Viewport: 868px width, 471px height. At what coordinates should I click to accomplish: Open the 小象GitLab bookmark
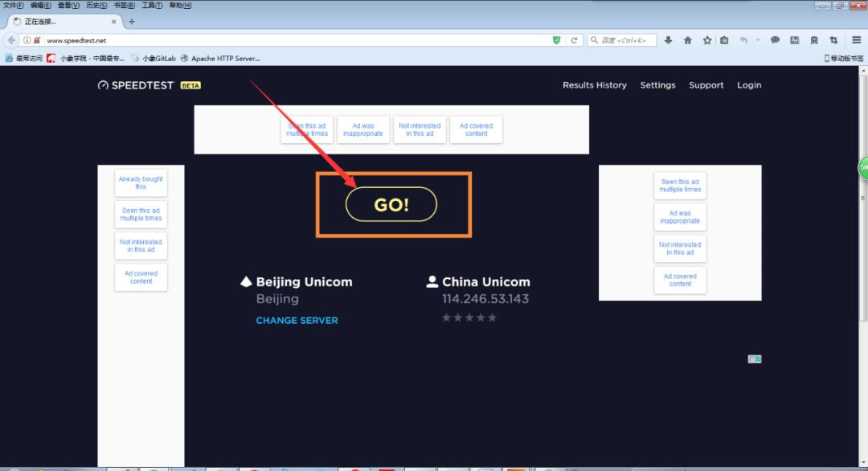tap(154, 58)
